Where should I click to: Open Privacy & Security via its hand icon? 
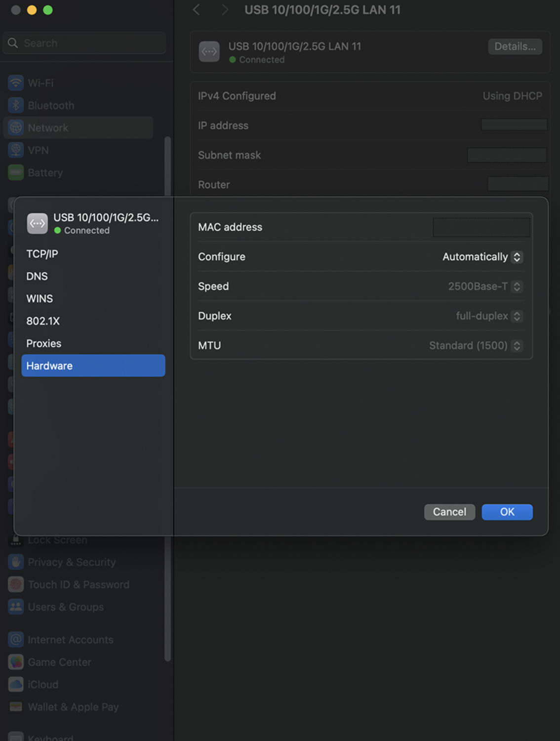pos(15,562)
